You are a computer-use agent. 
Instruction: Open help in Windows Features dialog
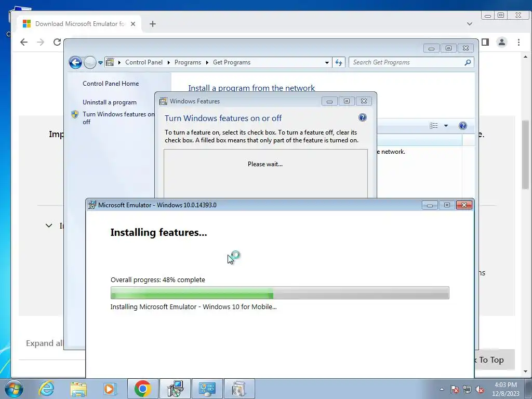[x=362, y=117]
